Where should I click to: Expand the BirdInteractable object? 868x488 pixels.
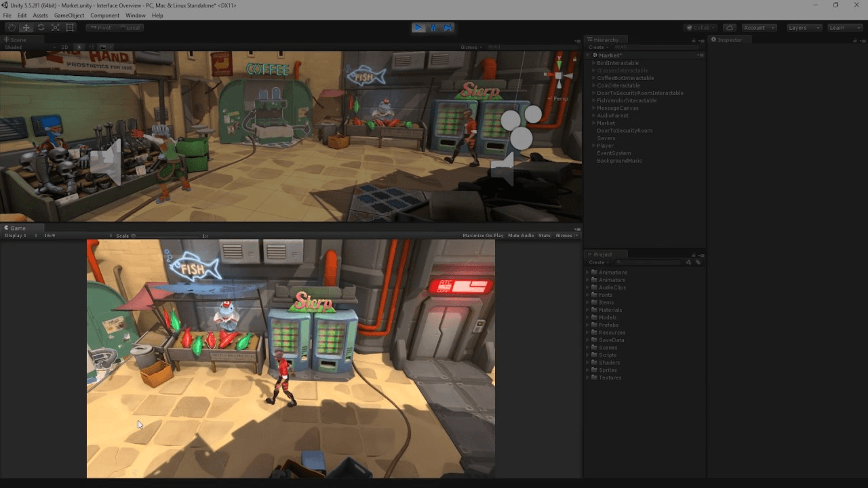tap(593, 63)
